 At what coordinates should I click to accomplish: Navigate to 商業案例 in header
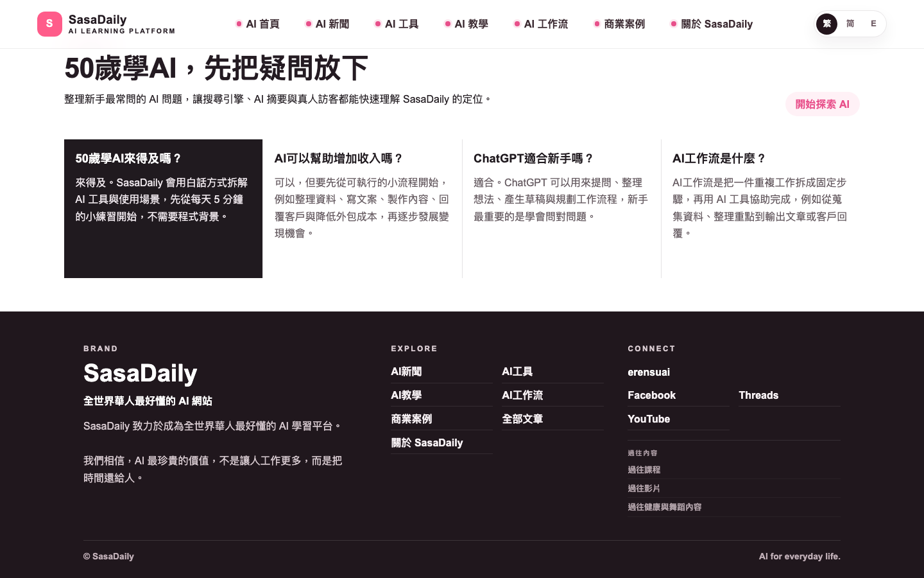619,24
